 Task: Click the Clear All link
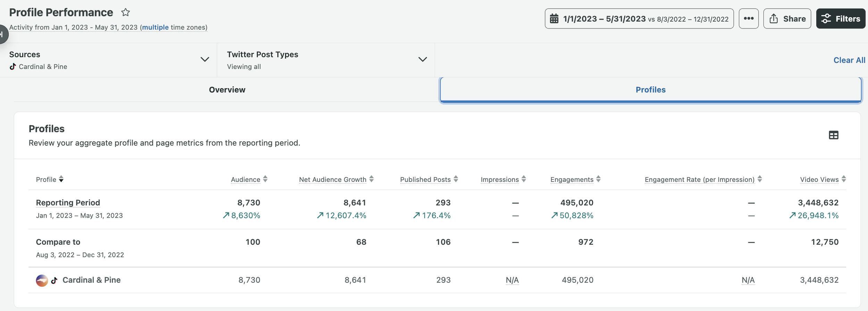pyautogui.click(x=849, y=60)
